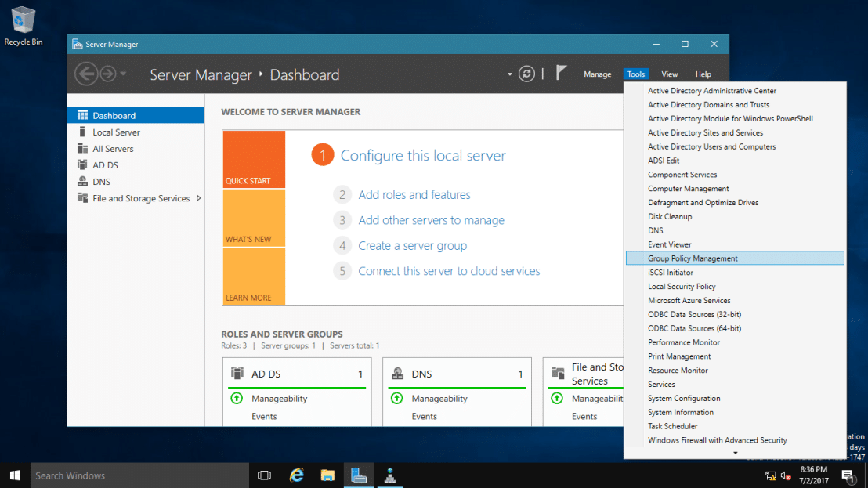This screenshot has width=868, height=488.
Task: Click the AD DS tile icon
Action: [x=237, y=373]
